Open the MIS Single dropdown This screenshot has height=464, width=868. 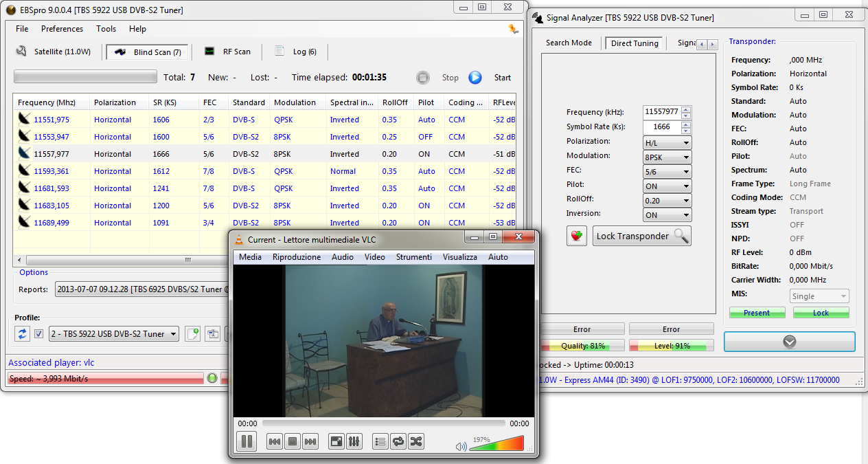[x=819, y=296]
